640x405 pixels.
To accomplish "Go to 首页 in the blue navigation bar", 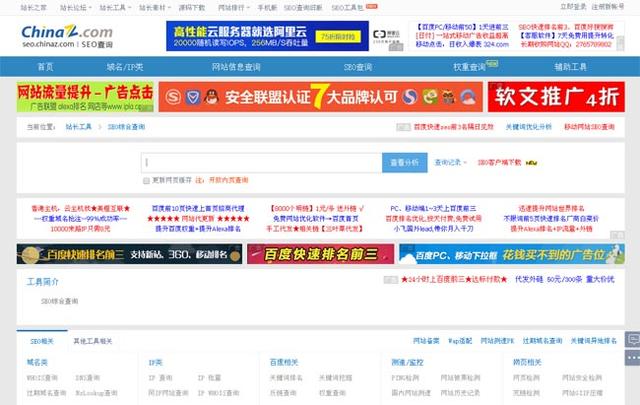I will tap(45, 67).
